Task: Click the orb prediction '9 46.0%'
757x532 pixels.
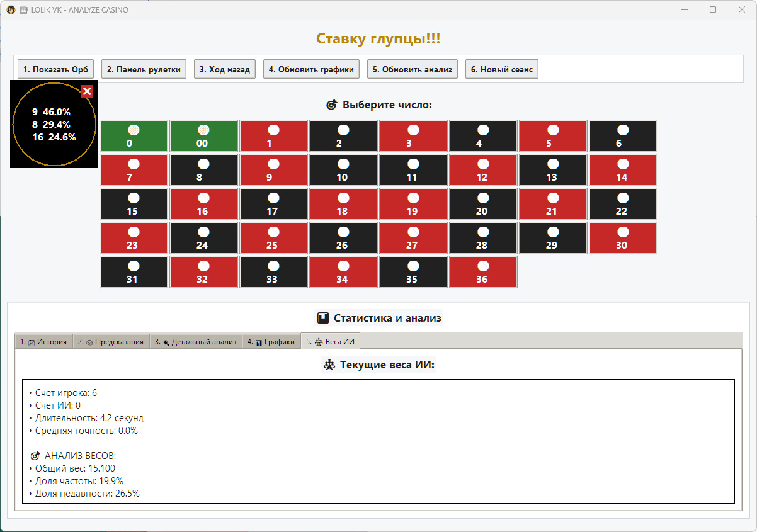Action: [51, 111]
